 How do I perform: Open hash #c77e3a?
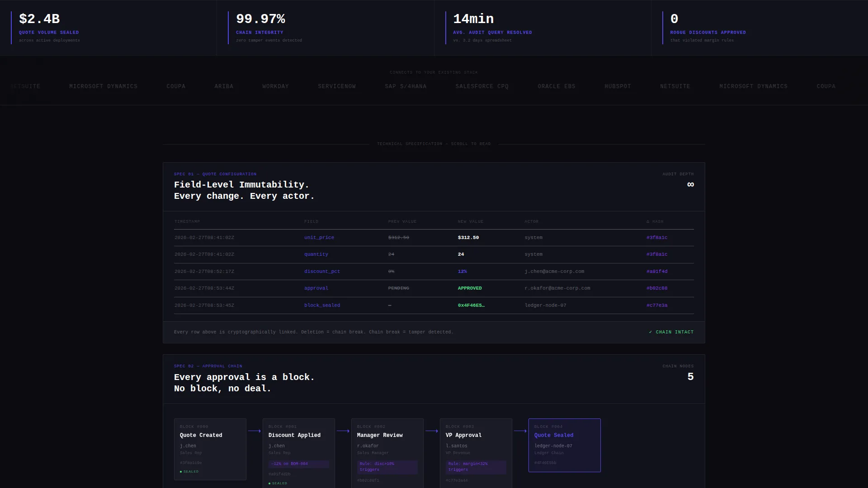(657, 305)
